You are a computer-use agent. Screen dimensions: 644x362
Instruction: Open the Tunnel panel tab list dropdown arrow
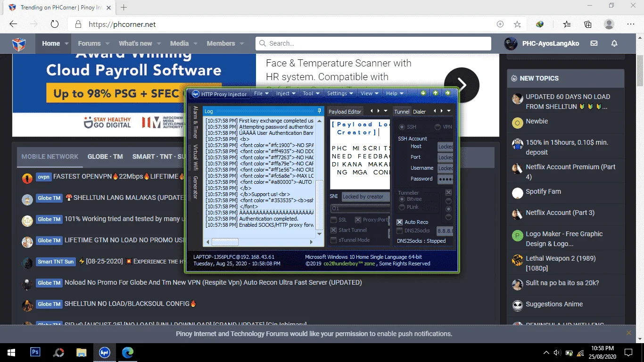pos(449,111)
